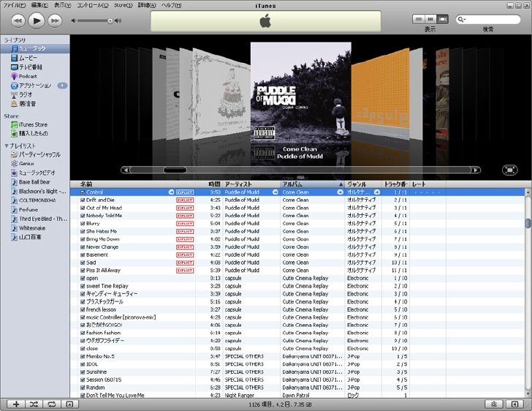Toggle shuffle playback button
Screen dimensions: 532x411
coord(34,404)
